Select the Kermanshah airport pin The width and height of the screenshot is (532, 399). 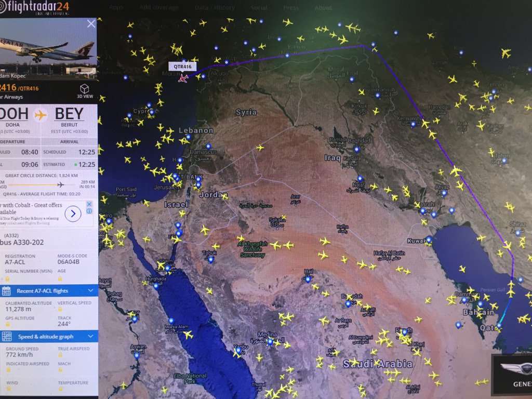pyautogui.click(x=413, y=125)
